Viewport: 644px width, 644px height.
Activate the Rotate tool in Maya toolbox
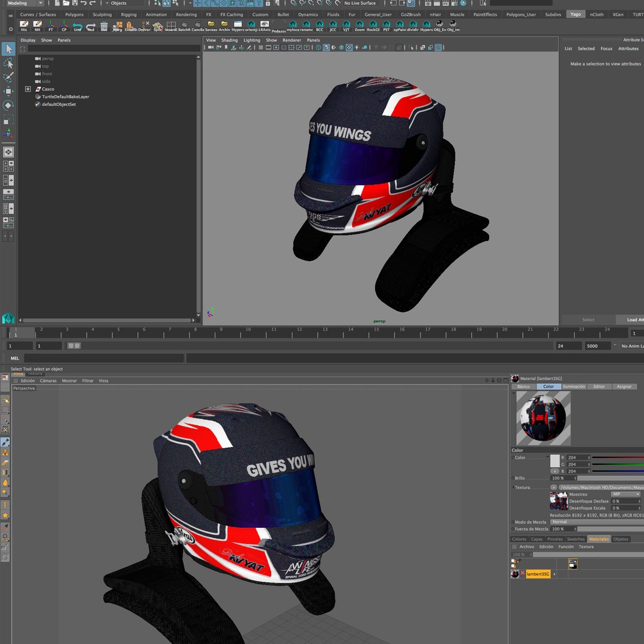pyautogui.click(x=8, y=105)
